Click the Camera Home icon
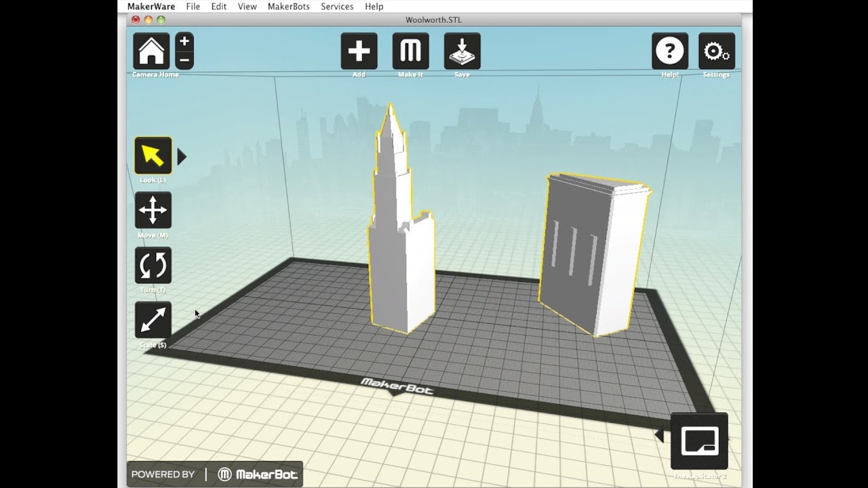 (151, 51)
